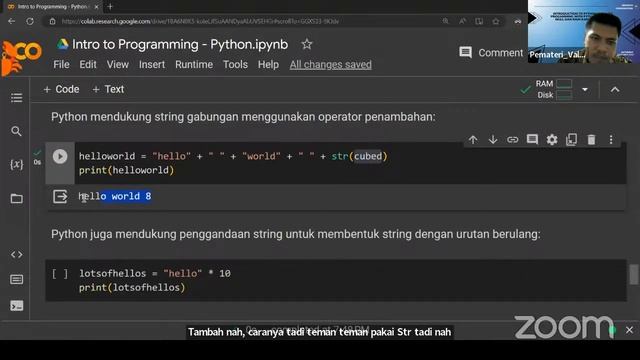Open the View menu
The image size is (640, 360).
tap(118, 64)
